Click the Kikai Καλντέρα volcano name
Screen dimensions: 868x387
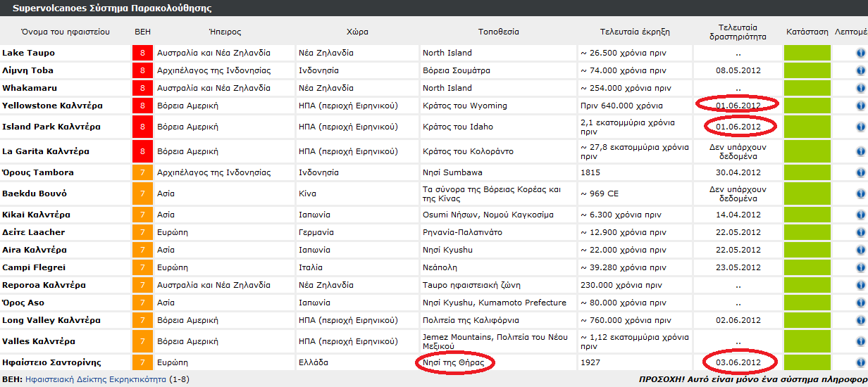36,215
